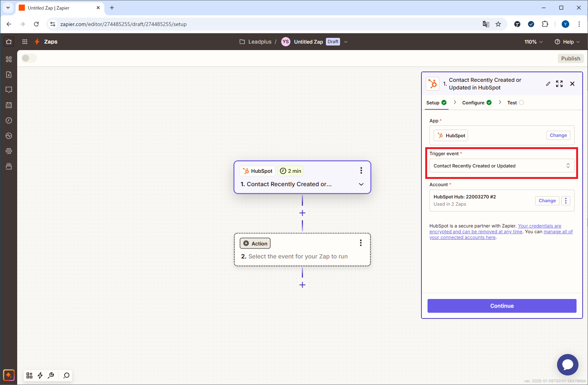Open the browser tab list chevron
Image resolution: width=588 pixels, height=385 pixels.
8,8
